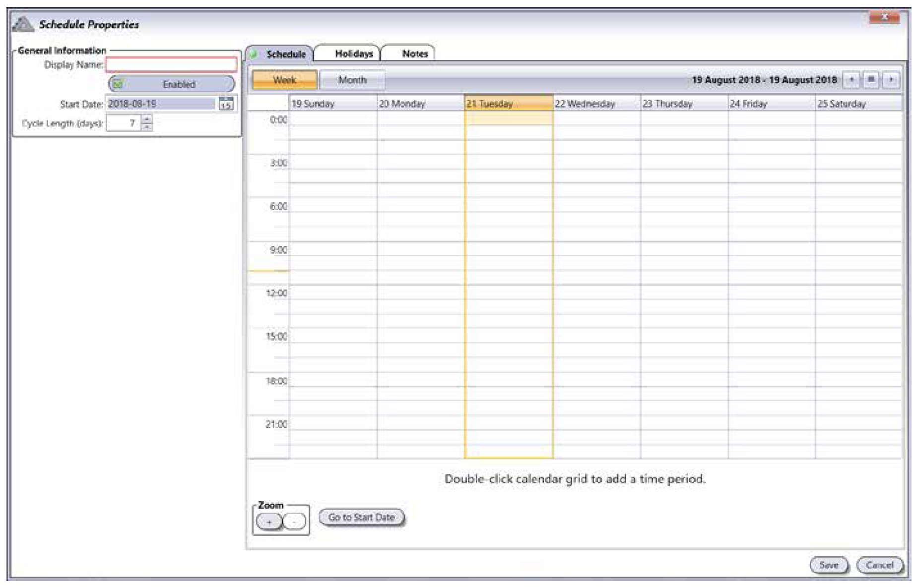Advance to the next week with right arrow
Screen dimensions: 912x588
coord(891,80)
